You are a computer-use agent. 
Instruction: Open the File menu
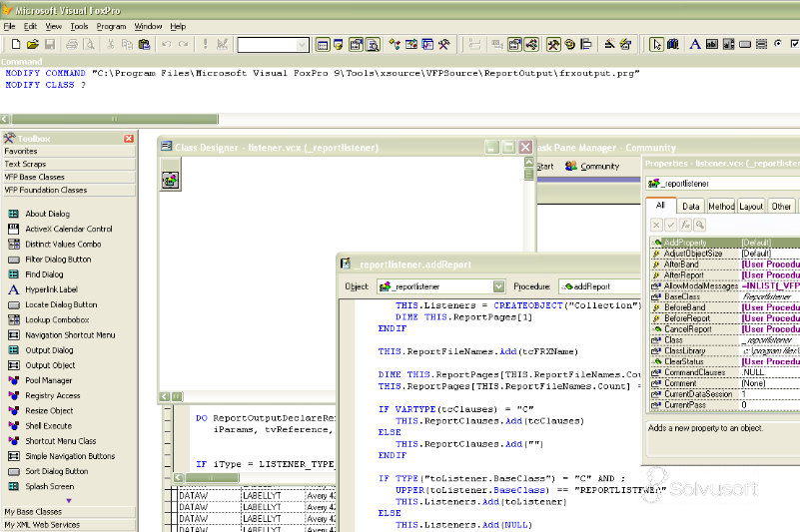click(x=9, y=26)
